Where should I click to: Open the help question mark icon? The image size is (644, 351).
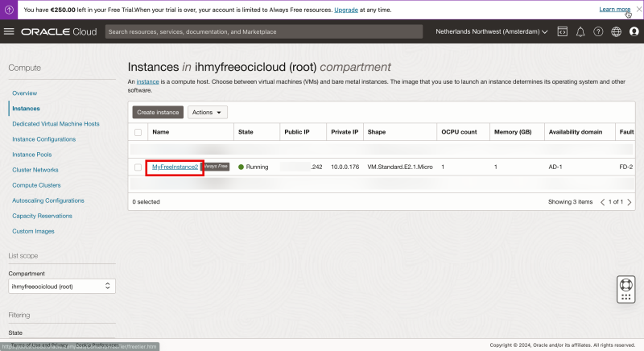click(598, 31)
